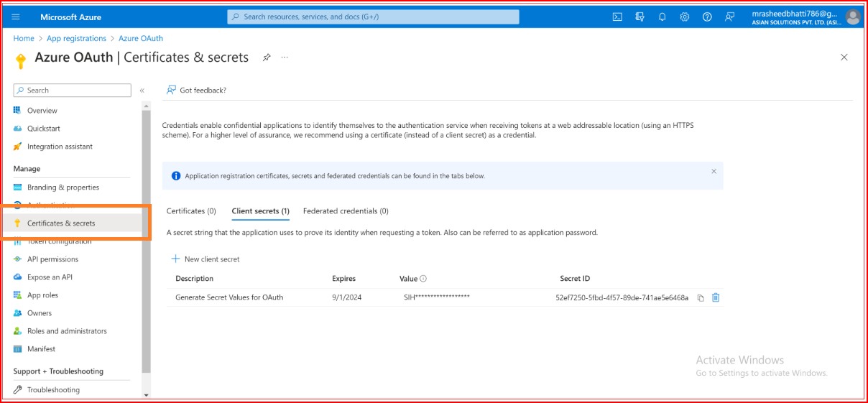Go to Home breadcrumb

click(x=24, y=38)
